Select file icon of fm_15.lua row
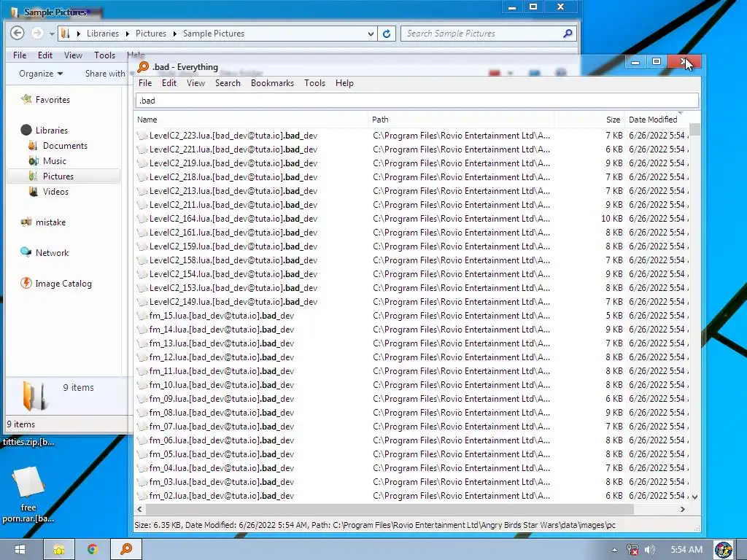This screenshot has width=747, height=560. 142,316
